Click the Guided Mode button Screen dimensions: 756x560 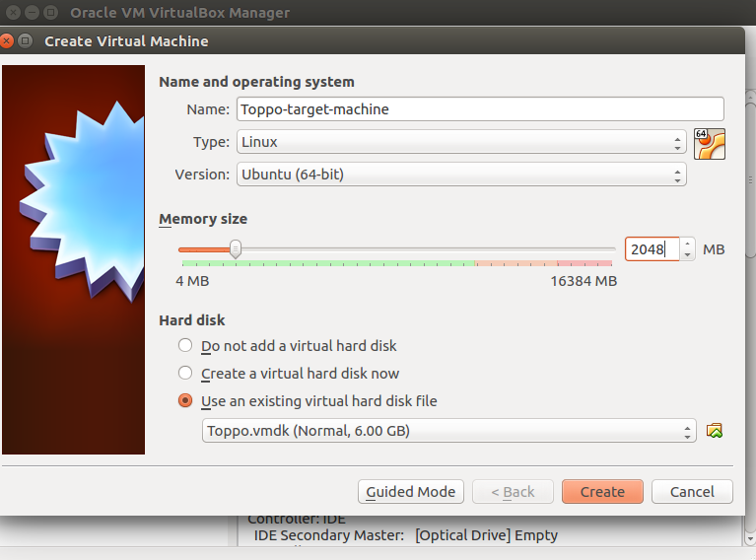pos(411,492)
